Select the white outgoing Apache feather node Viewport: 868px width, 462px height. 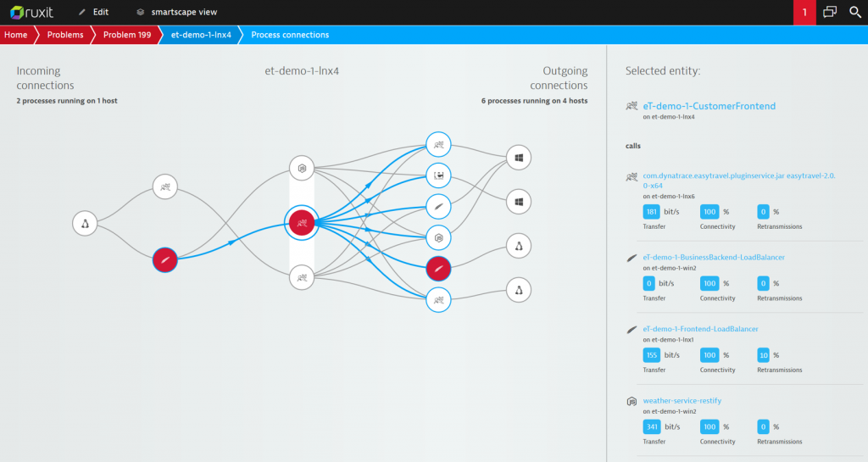pos(438,207)
